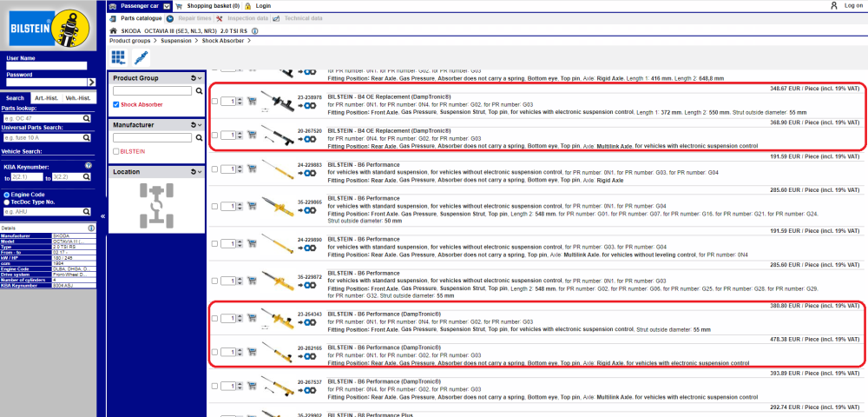Collapse left sidebar with double arrow
Screen dimensions: 868x417
[x=102, y=216]
